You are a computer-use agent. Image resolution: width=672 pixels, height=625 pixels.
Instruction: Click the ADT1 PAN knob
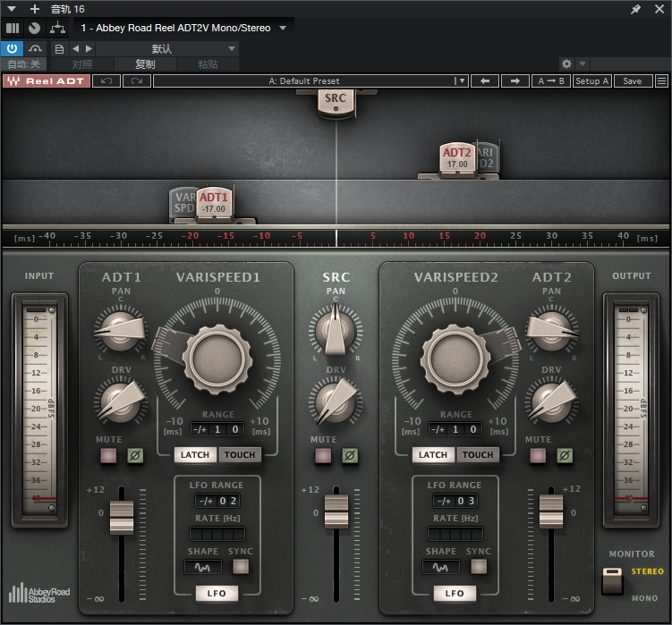[x=121, y=330]
